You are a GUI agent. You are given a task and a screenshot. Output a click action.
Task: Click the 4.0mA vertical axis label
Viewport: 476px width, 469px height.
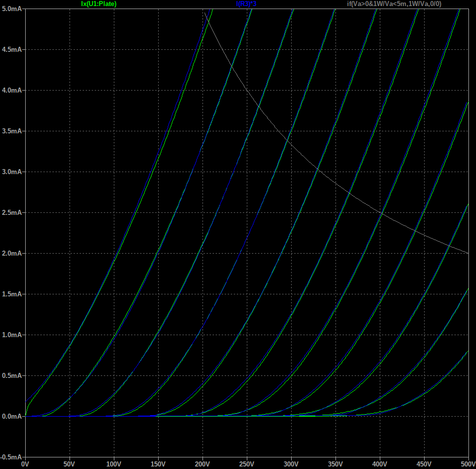12,91
